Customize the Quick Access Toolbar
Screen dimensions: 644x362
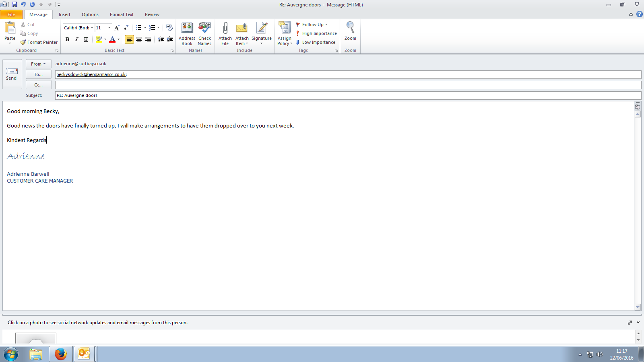click(59, 5)
